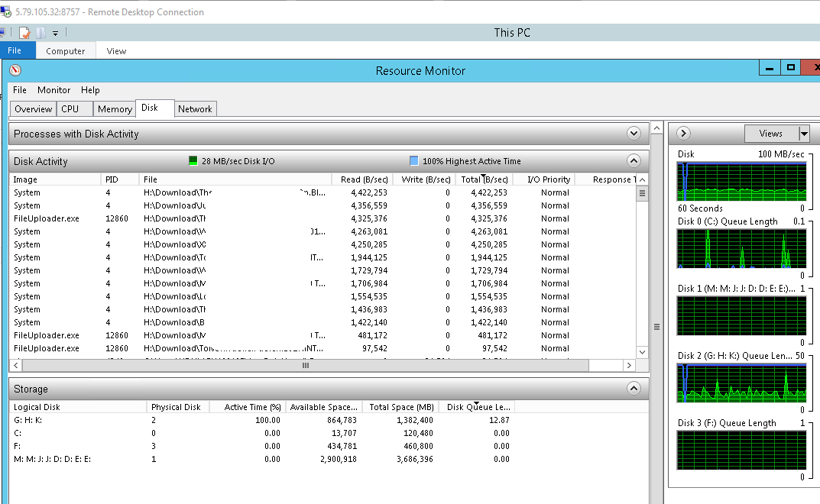Viewport: 820px width, 504px height.
Task: Click the New Folder icon in This PC toolbar
Action: point(41,33)
